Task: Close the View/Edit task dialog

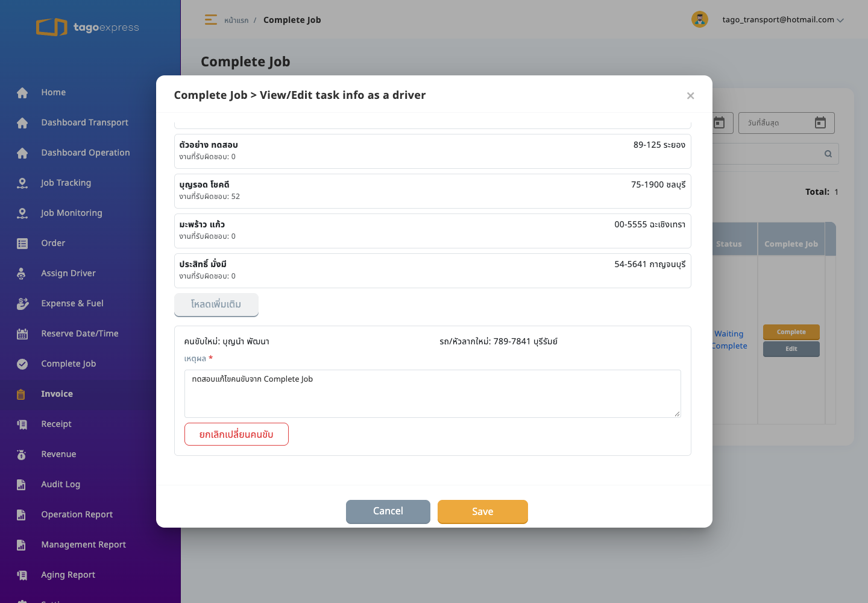Action: pyautogui.click(x=691, y=95)
